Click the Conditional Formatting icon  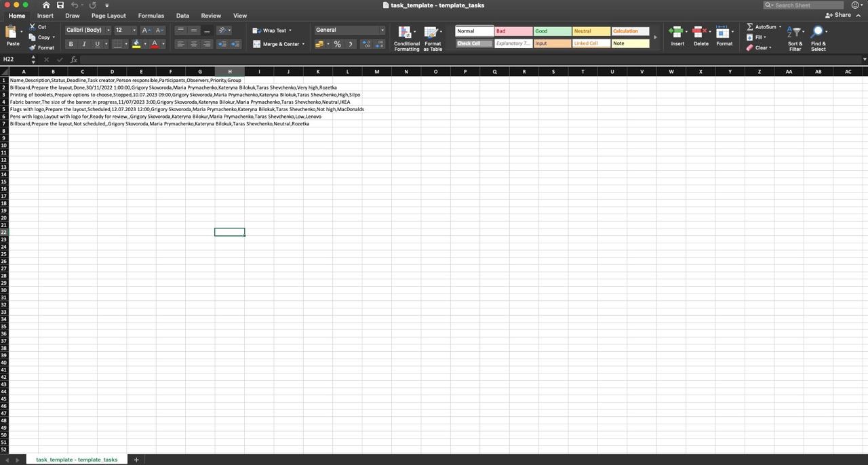click(x=406, y=33)
